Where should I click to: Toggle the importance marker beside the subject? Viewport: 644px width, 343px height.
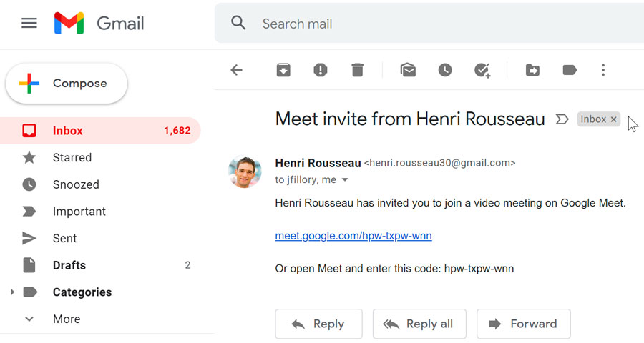[x=562, y=119]
